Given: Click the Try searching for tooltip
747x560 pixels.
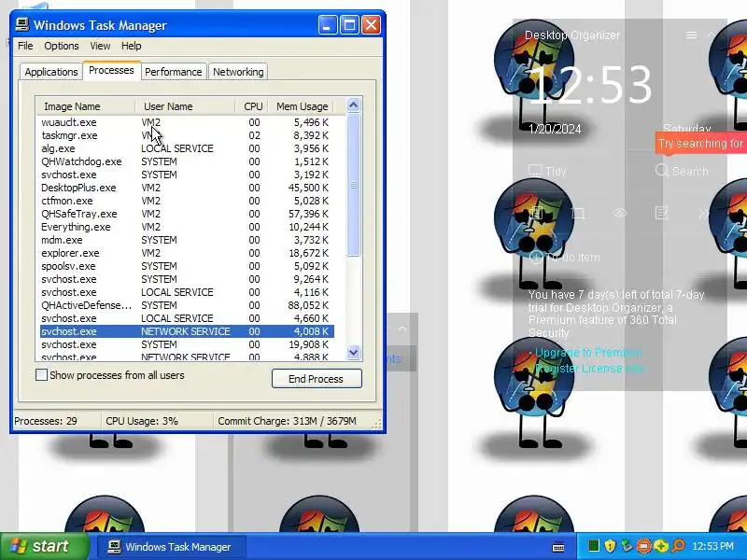Looking at the screenshot, I should click(x=701, y=144).
